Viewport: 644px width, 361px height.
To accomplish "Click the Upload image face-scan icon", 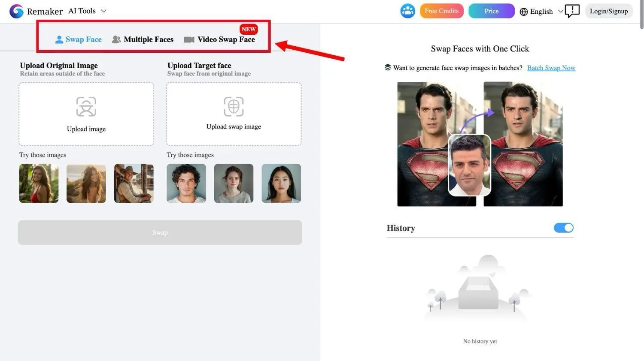I will 86,107.
